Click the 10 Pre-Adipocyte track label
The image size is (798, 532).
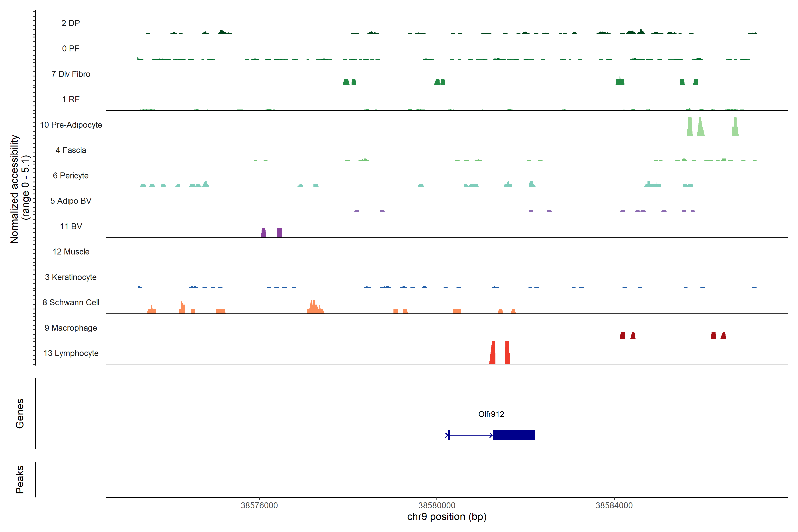pyautogui.click(x=71, y=125)
